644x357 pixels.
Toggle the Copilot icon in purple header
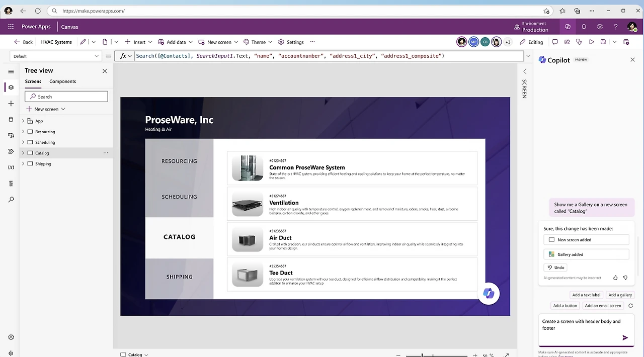pyautogui.click(x=568, y=27)
